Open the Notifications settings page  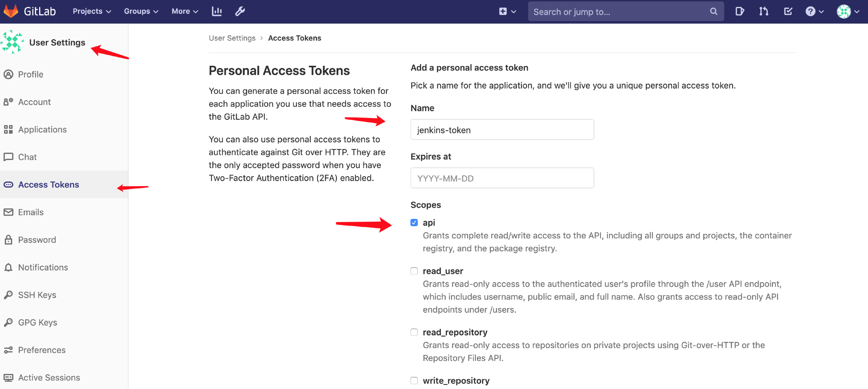coord(43,267)
